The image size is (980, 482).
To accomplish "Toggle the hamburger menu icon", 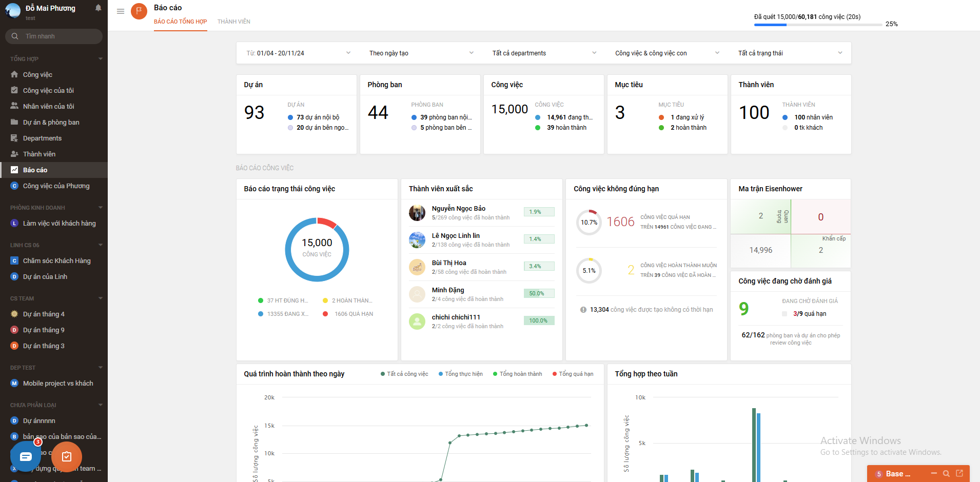I will (121, 11).
